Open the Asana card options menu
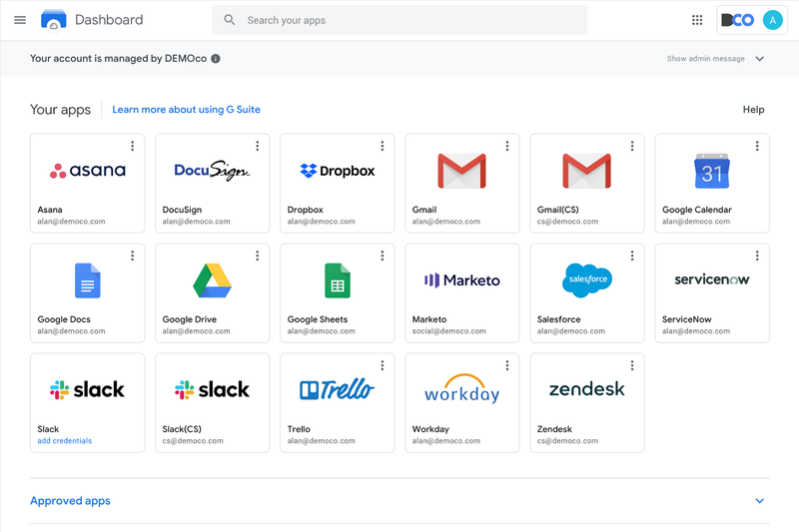The image size is (799, 532). tap(133, 146)
